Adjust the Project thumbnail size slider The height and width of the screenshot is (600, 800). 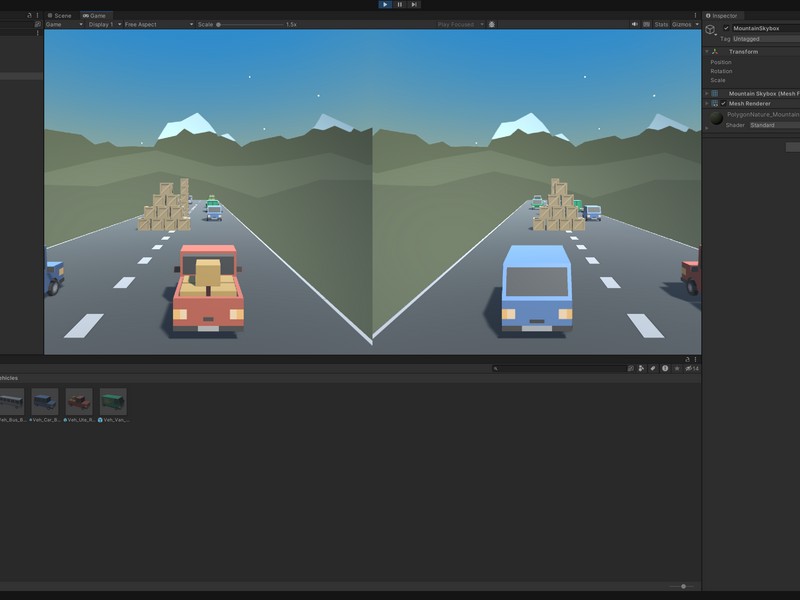tap(683, 586)
